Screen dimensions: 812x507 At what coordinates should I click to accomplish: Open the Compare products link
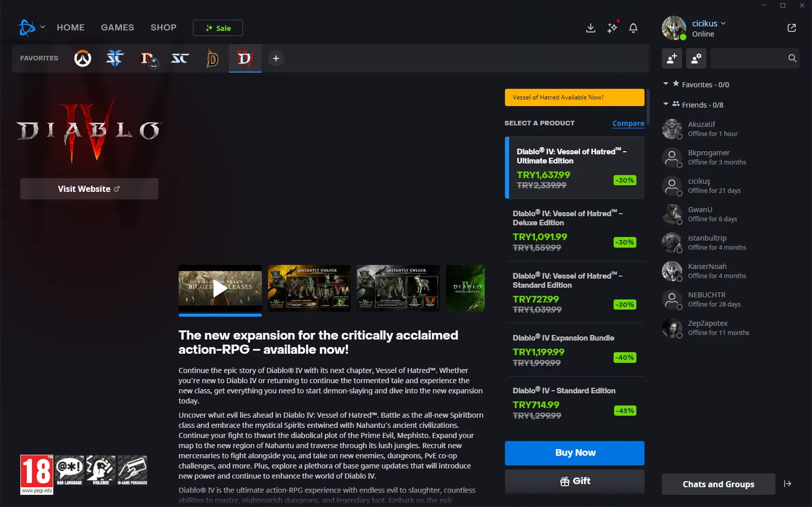pyautogui.click(x=628, y=123)
